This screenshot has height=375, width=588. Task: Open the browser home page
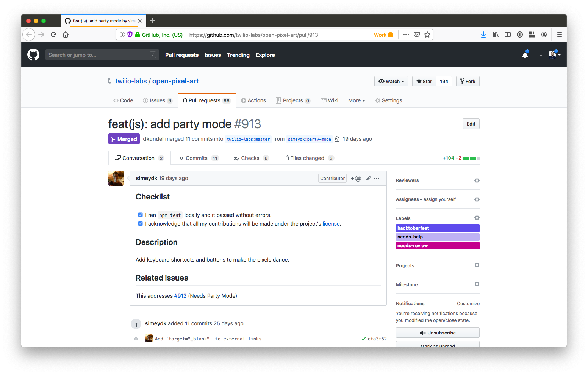point(66,35)
